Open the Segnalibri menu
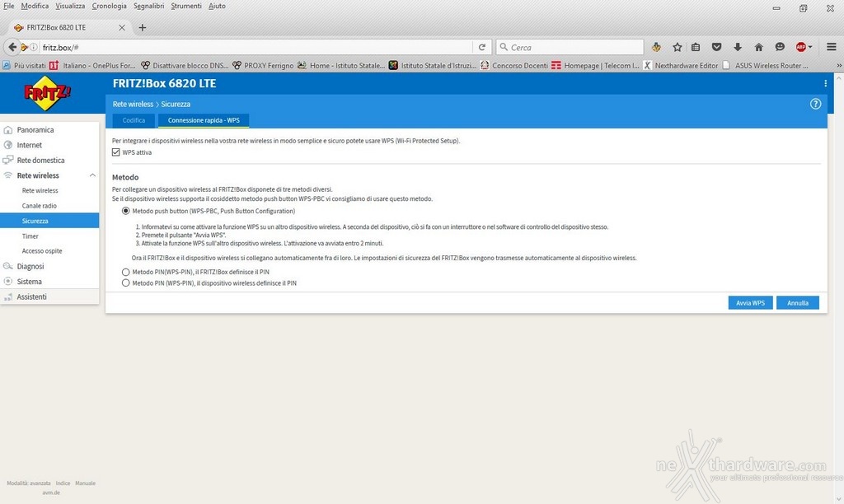844x504 pixels. (148, 6)
